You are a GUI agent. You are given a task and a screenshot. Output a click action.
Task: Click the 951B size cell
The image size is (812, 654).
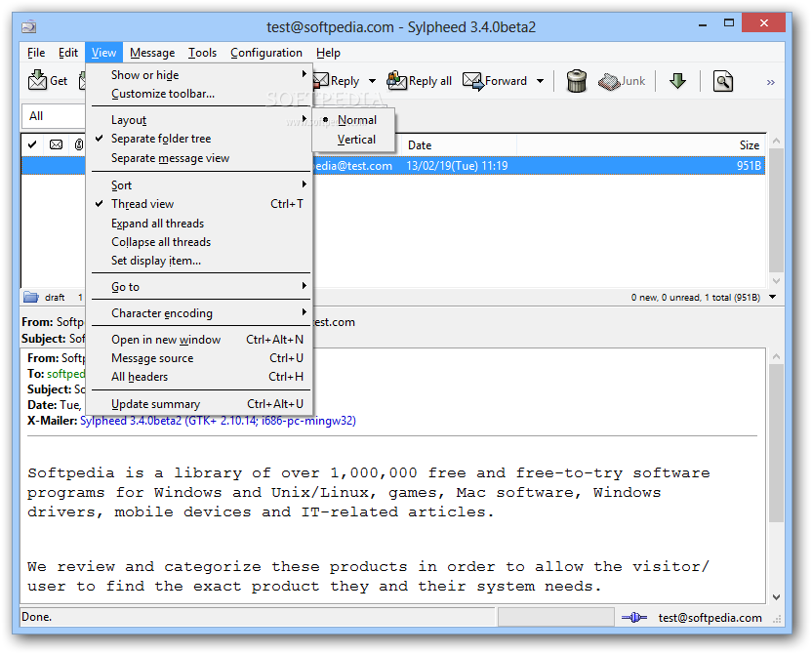pyautogui.click(x=749, y=166)
